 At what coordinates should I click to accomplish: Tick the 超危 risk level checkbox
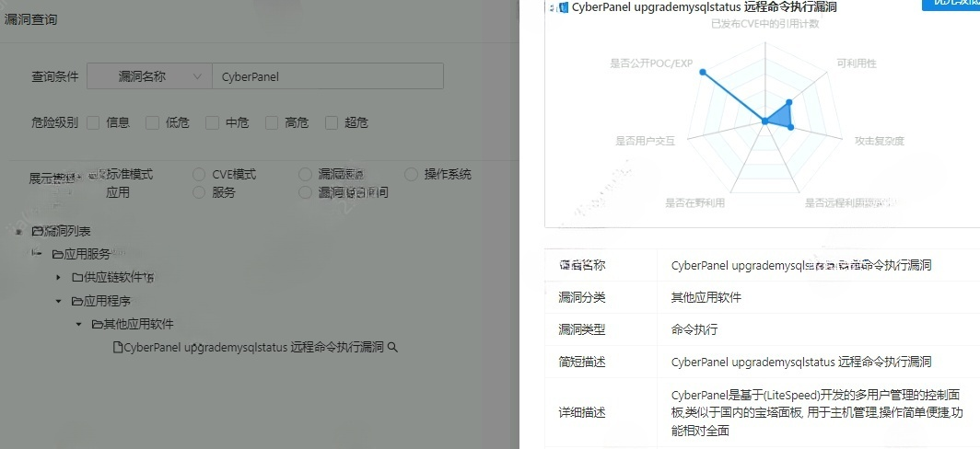(x=332, y=122)
